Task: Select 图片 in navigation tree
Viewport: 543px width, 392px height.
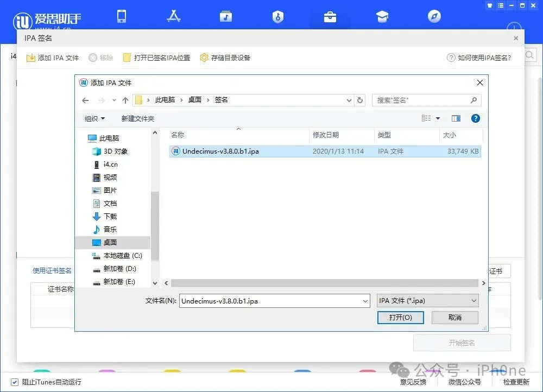Action: (x=105, y=191)
